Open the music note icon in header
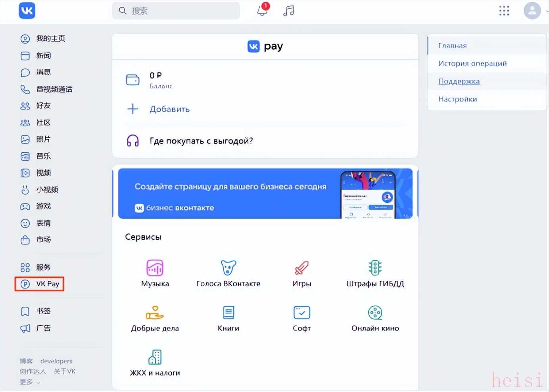 pos(289,11)
